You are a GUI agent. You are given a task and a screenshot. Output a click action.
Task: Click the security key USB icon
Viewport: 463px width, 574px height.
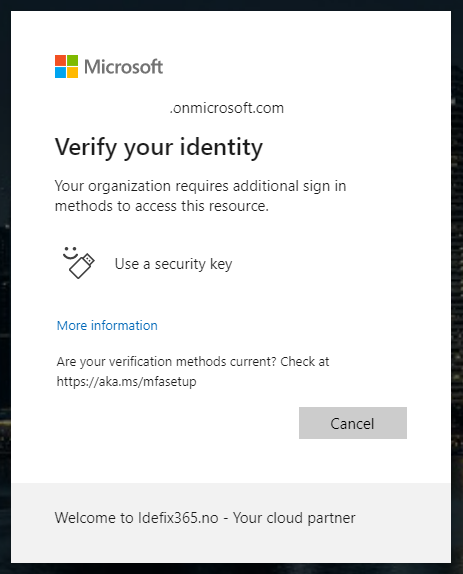coord(82,266)
